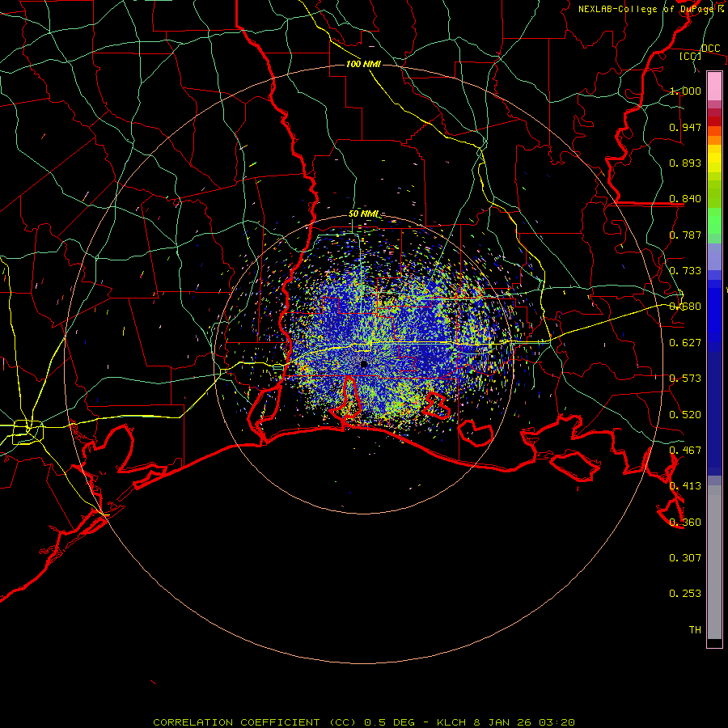This screenshot has height=728, width=728.
Task: Click the 0.893 colorbar value
Action: [x=685, y=163]
